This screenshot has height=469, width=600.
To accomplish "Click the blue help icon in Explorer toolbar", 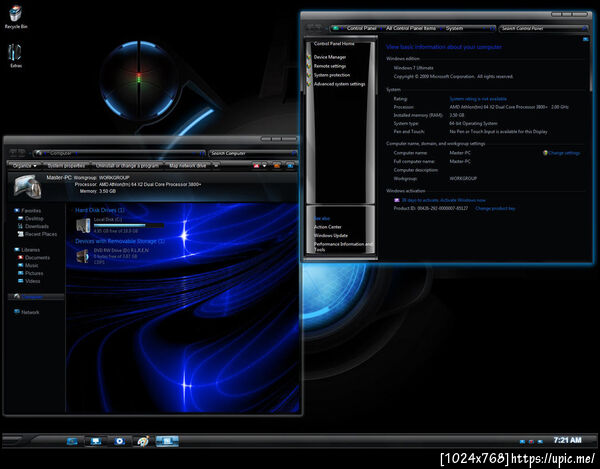I will pyautogui.click(x=290, y=166).
